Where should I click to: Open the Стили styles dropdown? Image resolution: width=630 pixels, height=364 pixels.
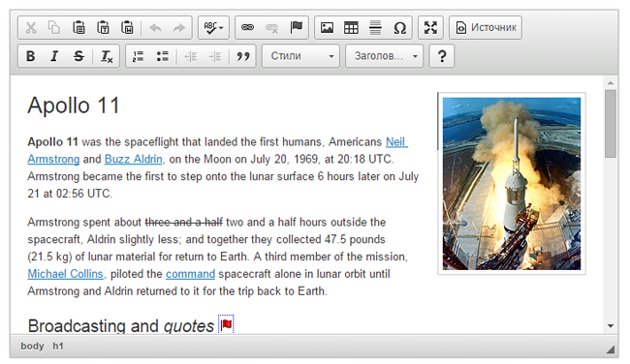(300, 56)
